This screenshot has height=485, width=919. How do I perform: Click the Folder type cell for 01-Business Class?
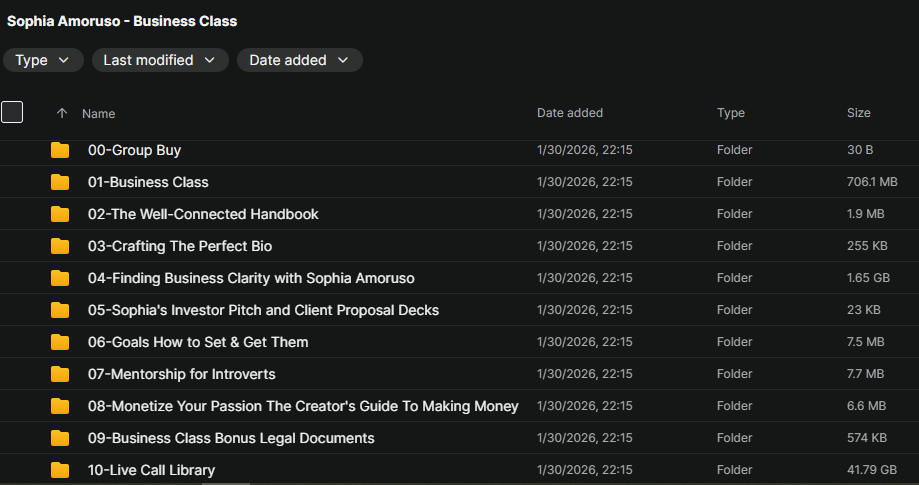pyautogui.click(x=734, y=182)
